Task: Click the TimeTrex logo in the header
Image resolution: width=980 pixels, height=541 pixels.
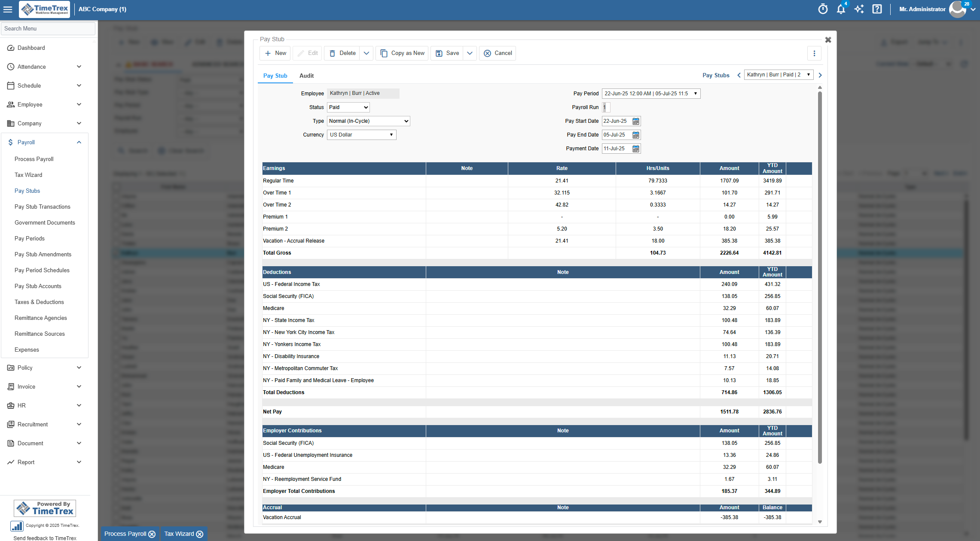Action: click(44, 9)
